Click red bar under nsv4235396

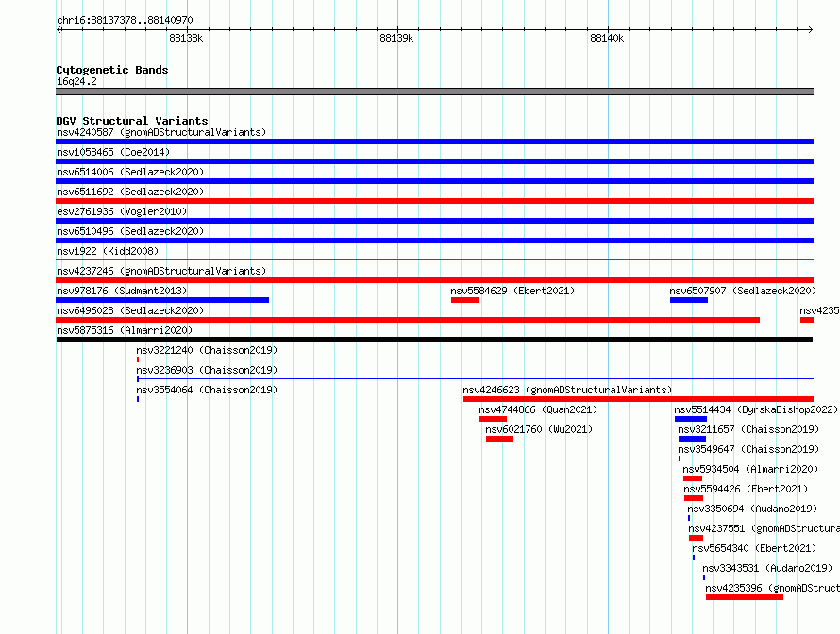click(x=745, y=597)
